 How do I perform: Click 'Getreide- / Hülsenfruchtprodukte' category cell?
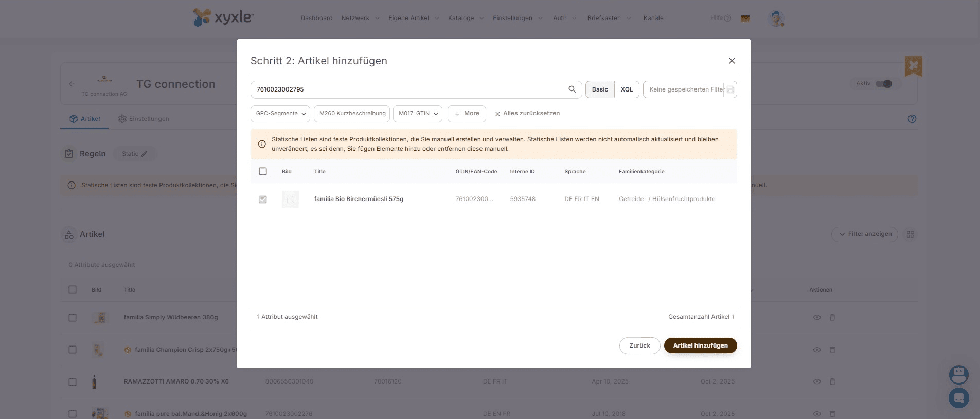coord(667,199)
